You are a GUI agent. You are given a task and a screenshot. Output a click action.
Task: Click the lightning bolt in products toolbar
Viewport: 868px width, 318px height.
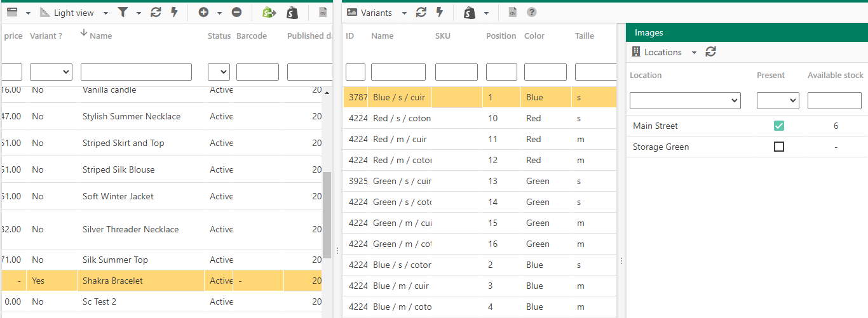(x=173, y=13)
